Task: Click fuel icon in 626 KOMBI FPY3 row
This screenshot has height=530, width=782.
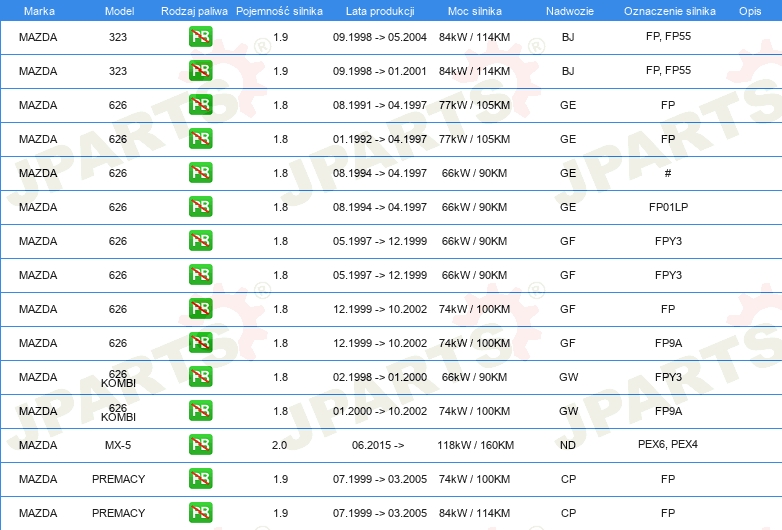Action: [x=200, y=376]
